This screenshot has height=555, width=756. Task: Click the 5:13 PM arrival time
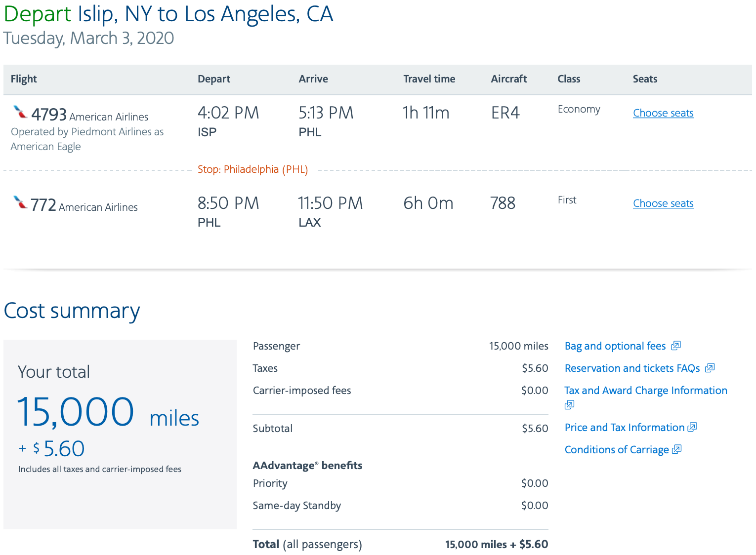pos(326,113)
